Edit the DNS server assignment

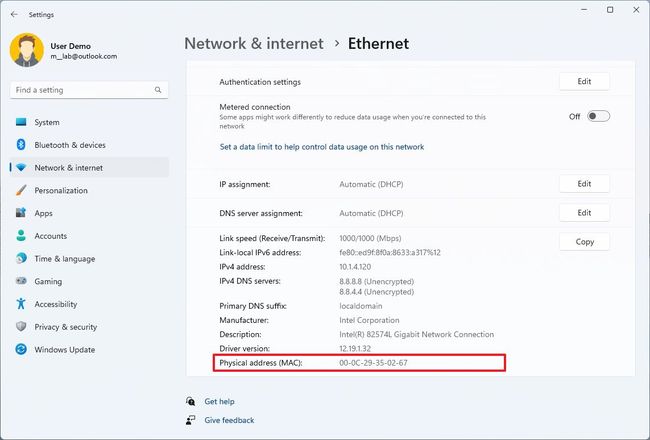584,212
